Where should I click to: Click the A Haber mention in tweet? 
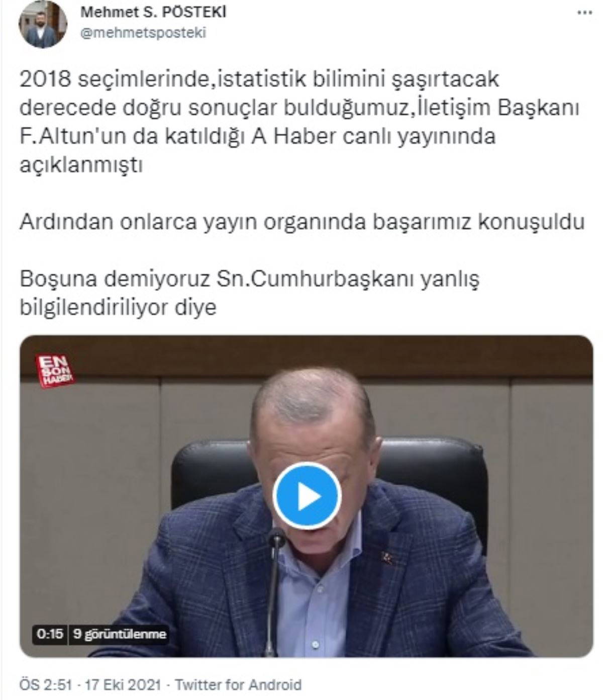[292, 137]
